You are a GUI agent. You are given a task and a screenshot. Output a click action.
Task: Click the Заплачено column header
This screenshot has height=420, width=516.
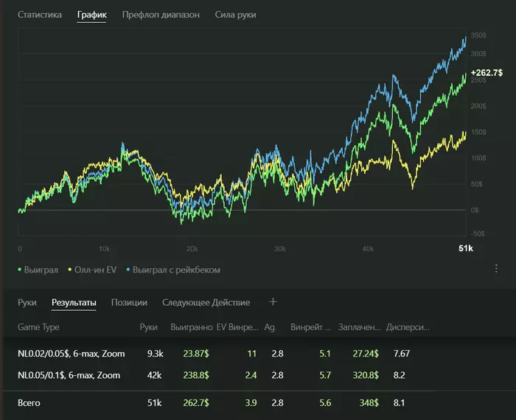click(x=360, y=326)
